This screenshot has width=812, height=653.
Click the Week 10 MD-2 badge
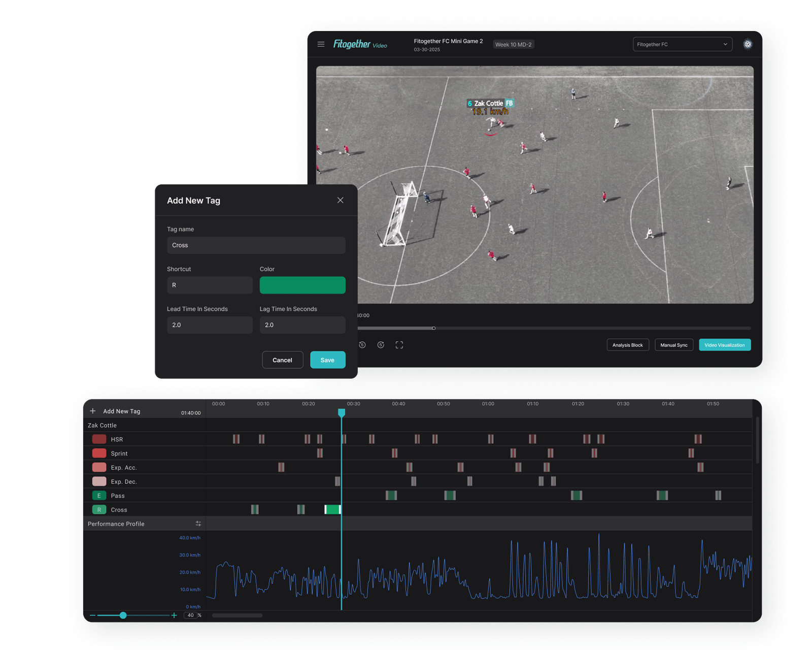[x=513, y=45]
